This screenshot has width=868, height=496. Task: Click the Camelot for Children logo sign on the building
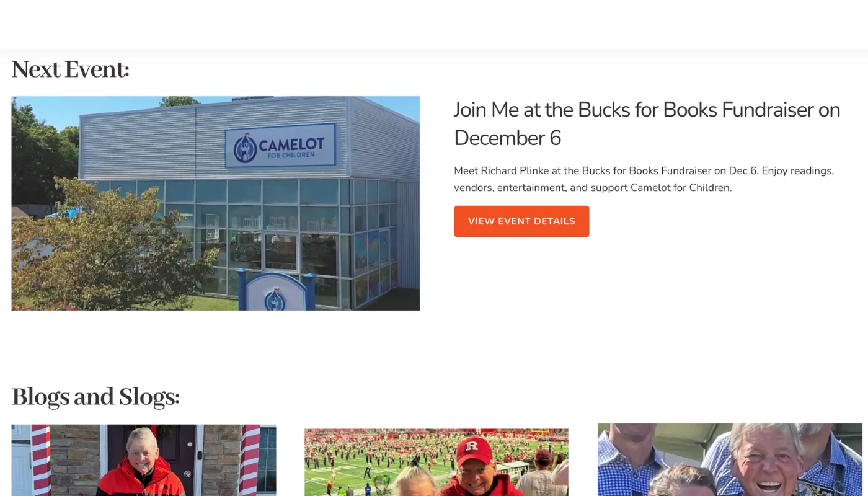[280, 146]
